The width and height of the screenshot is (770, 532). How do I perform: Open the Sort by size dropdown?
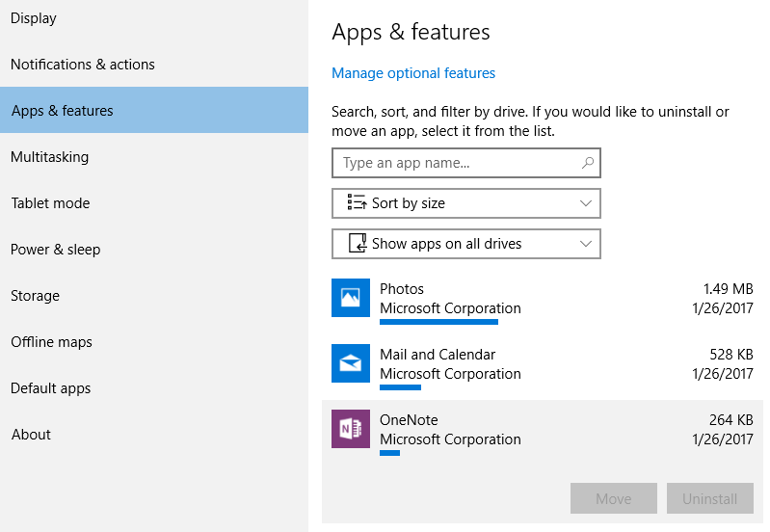pyautogui.click(x=466, y=203)
